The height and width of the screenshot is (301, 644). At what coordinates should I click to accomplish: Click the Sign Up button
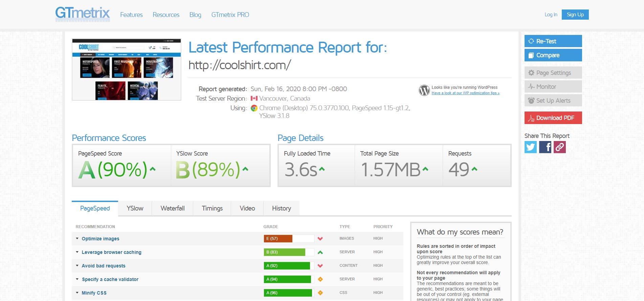coord(575,15)
